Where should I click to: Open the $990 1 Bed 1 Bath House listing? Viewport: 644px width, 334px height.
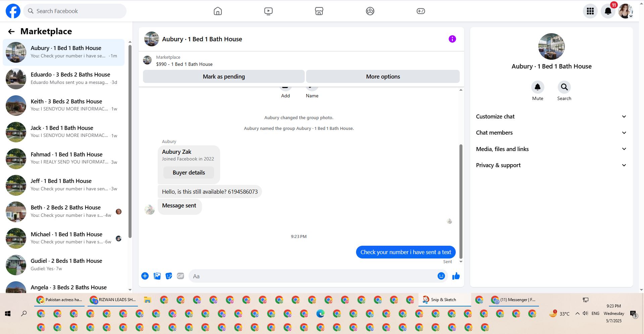pyautogui.click(x=184, y=64)
